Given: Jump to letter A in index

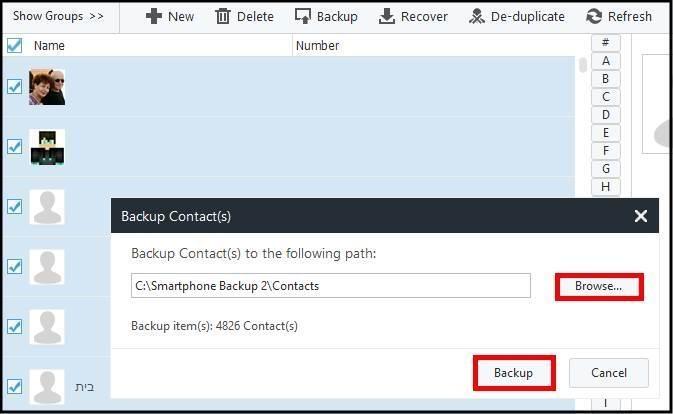Looking at the screenshot, I should coord(606,61).
